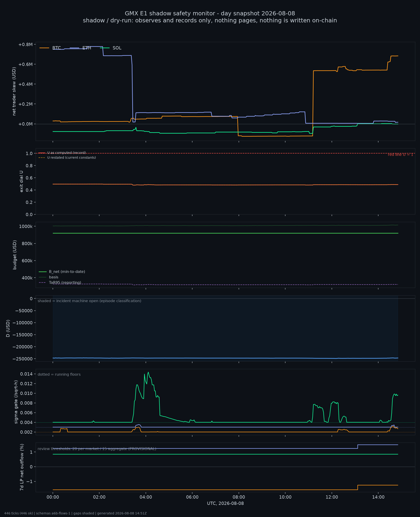This screenshot has width=420, height=517.
Task: Click the "exit dial U" axis label
Action: click(21, 181)
